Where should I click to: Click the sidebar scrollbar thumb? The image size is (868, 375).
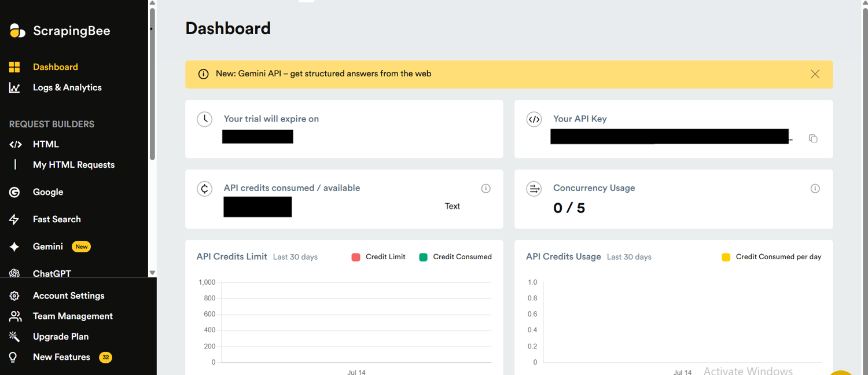(x=152, y=83)
